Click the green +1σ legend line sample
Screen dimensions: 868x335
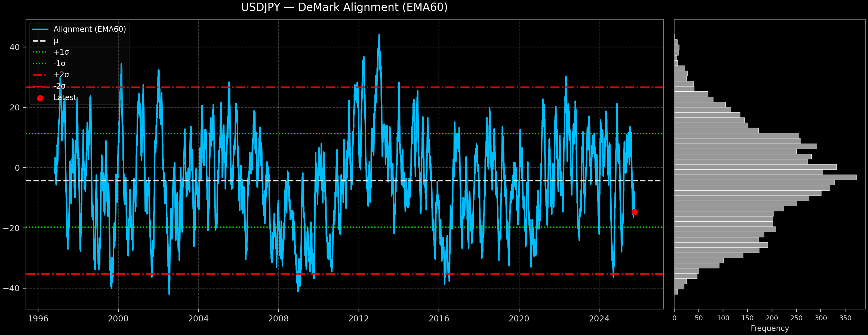[40, 52]
